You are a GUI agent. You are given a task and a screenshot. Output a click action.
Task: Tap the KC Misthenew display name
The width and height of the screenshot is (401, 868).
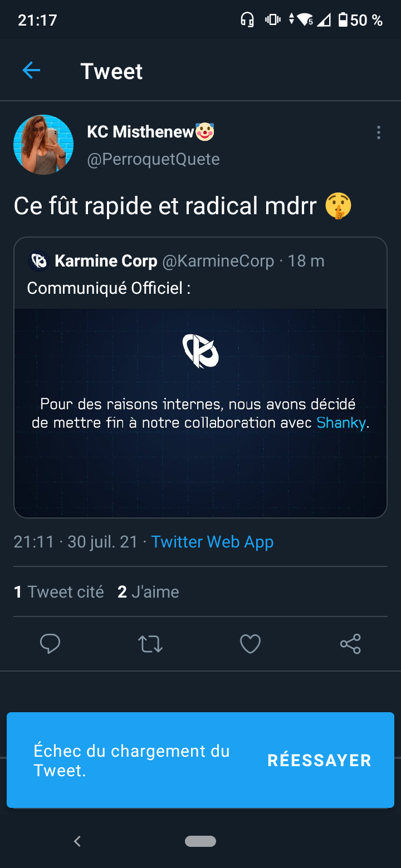140,132
